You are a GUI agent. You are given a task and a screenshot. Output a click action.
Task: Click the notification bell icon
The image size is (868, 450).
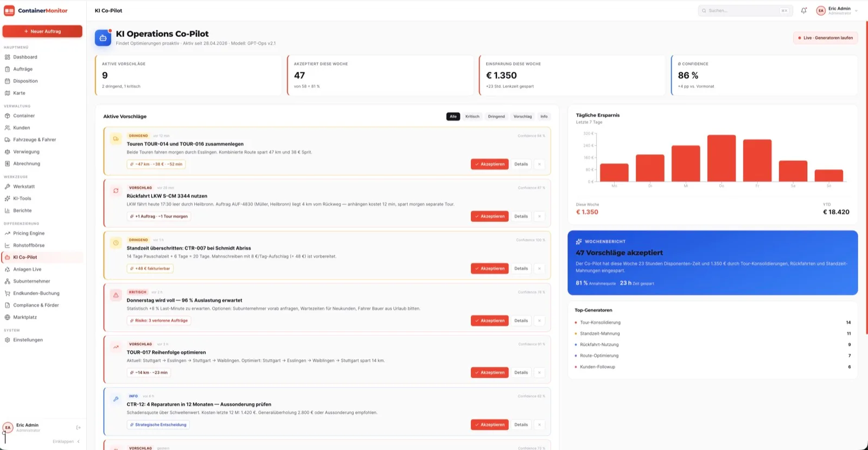[x=804, y=10]
